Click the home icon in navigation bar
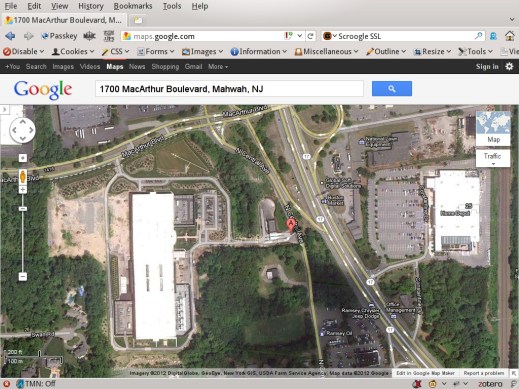This screenshot has height=389, width=519. point(509,36)
